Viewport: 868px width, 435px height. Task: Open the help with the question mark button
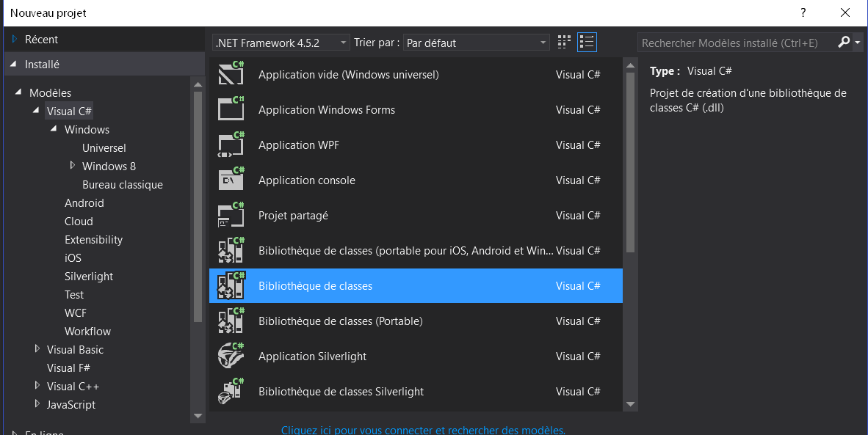pos(803,12)
